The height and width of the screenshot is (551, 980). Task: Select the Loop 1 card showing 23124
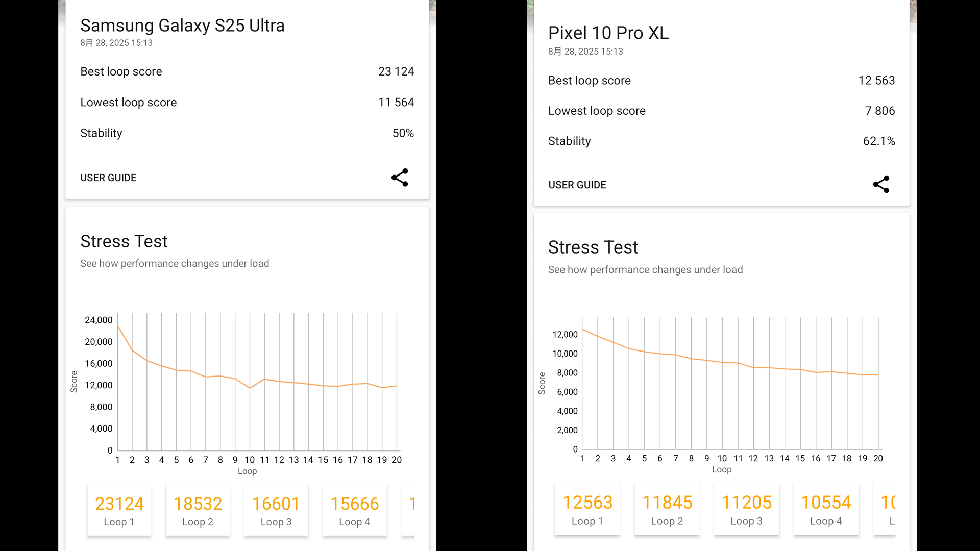119,510
